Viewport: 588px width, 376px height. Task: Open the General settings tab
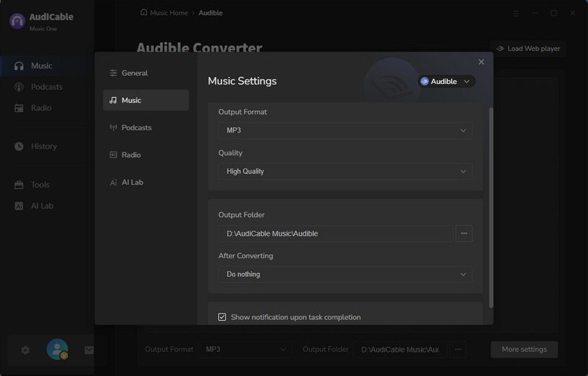[x=146, y=73]
